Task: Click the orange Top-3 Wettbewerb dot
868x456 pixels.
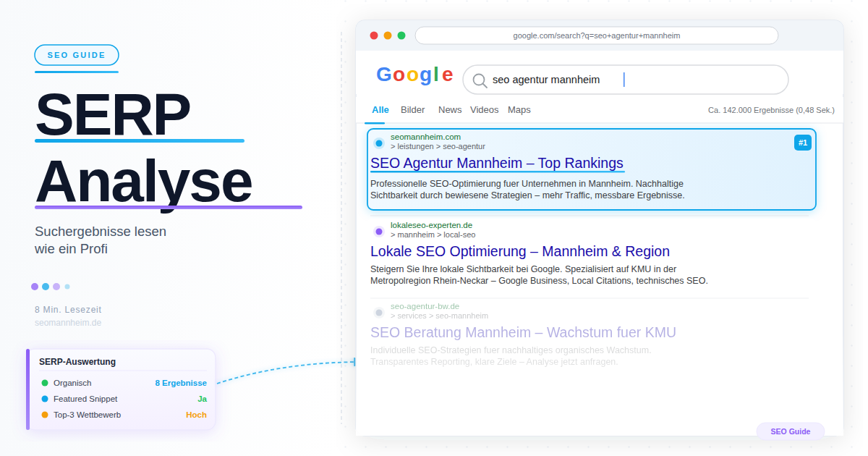Action: tap(45, 415)
